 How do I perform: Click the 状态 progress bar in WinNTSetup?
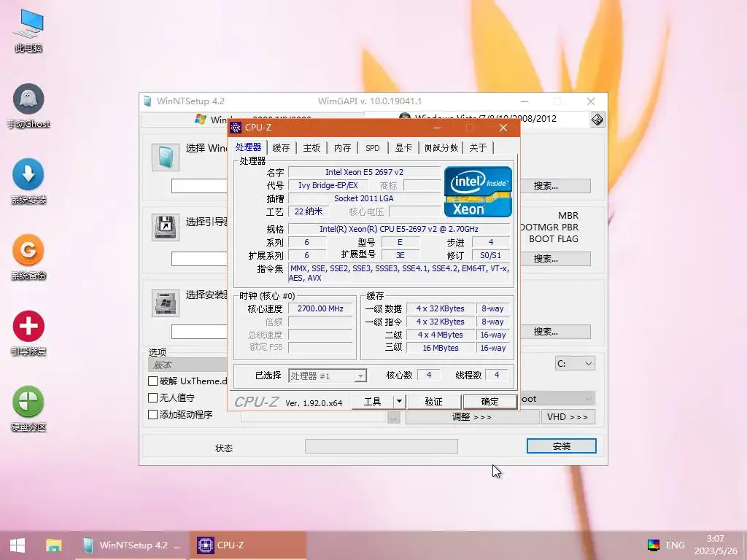coord(381,446)
